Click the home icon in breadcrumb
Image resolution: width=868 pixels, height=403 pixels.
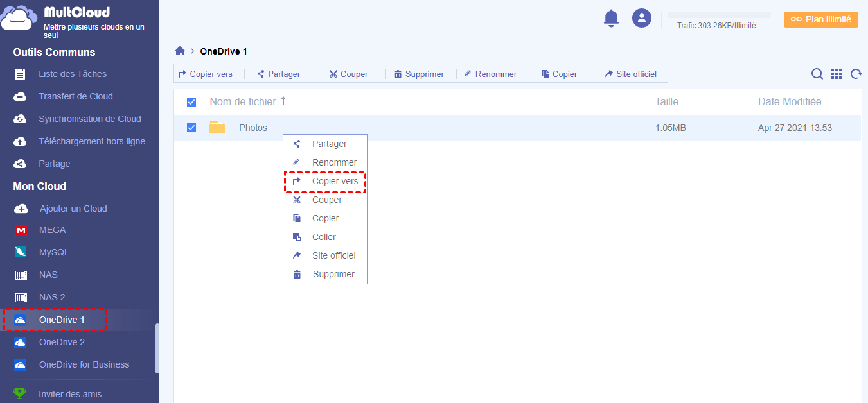pyautogui.click(x=180, y=51)
